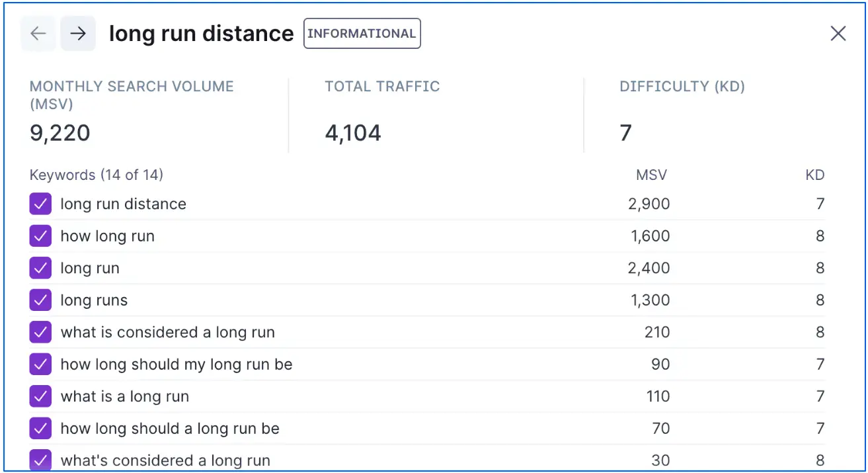Click the Difficulty (KD) metric label
Image resolution: width=868 pixels, height=473 pixels.
tap(682, 87)
